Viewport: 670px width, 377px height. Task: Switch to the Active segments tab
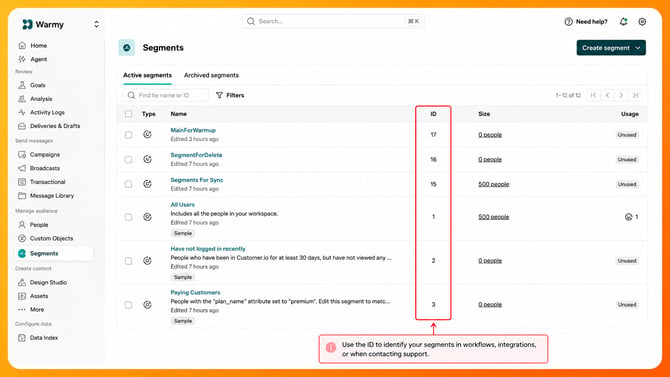147,75
